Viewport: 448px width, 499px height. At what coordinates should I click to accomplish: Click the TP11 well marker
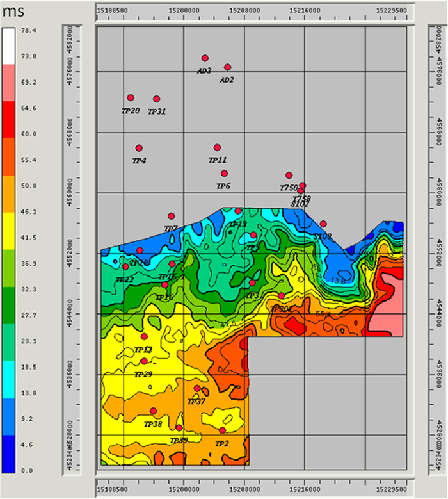217,147
